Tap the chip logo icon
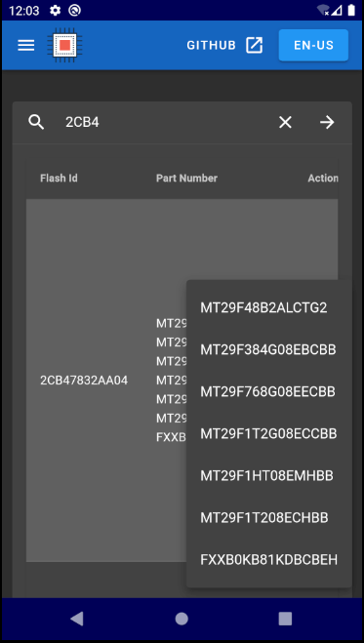The width and height of the screenshot is (364, 643). click(x=64, y=45)
